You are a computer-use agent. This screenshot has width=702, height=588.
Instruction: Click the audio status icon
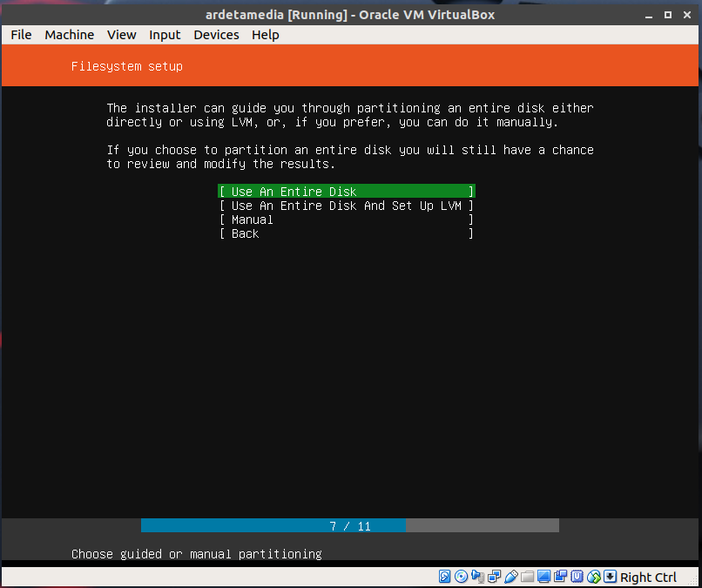(477, 577)
